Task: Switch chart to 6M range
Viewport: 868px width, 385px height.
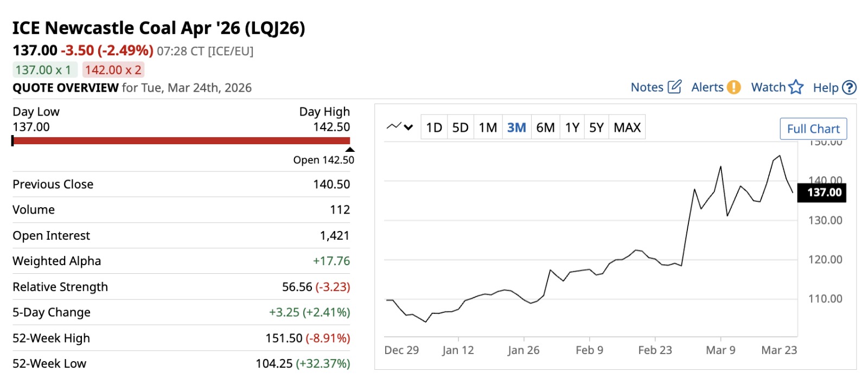Action: pyautogui.click(x=545, y=127)
